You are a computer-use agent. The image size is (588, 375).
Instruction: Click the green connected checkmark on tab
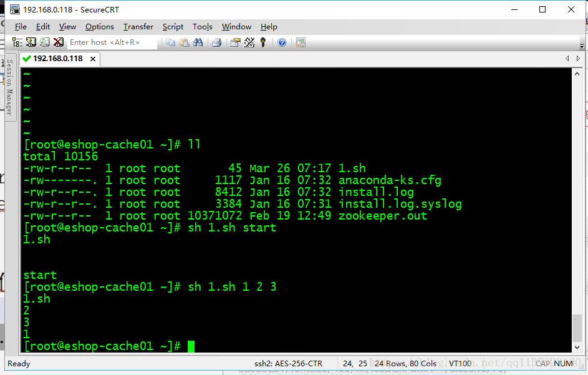26,59
